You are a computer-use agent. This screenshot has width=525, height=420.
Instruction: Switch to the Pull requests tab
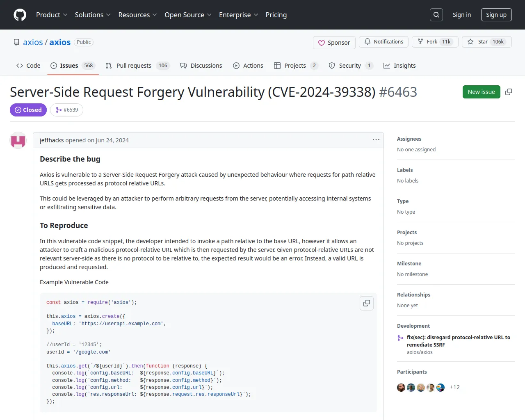tap(137, 66)
